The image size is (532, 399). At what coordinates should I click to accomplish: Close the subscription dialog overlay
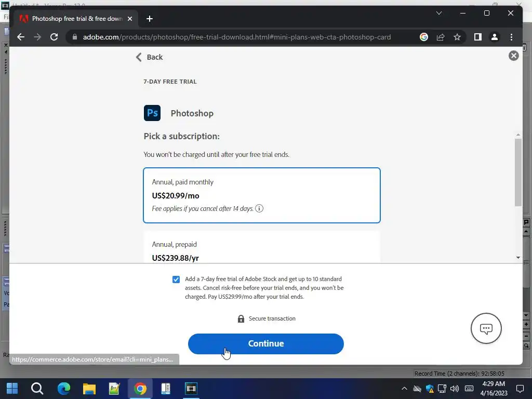click(x=513, y=56)
